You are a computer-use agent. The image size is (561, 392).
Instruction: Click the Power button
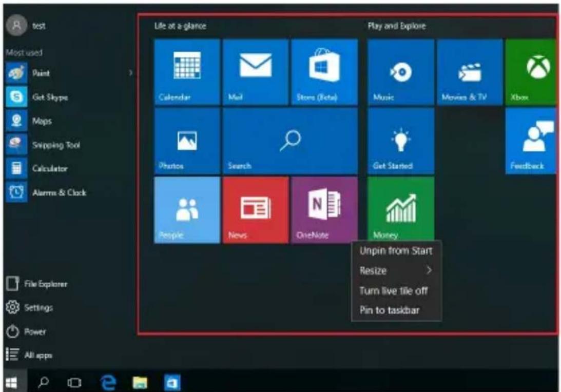(x=26, y=331)
